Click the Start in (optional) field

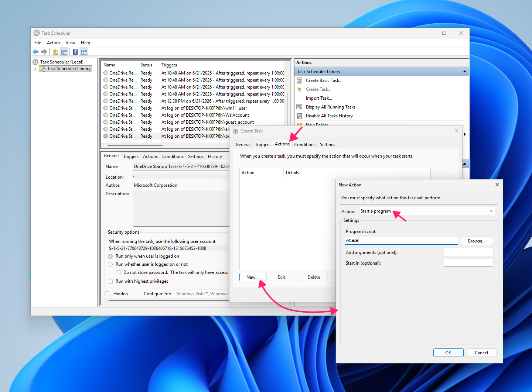pyautogui.click(x=468, y=263)
